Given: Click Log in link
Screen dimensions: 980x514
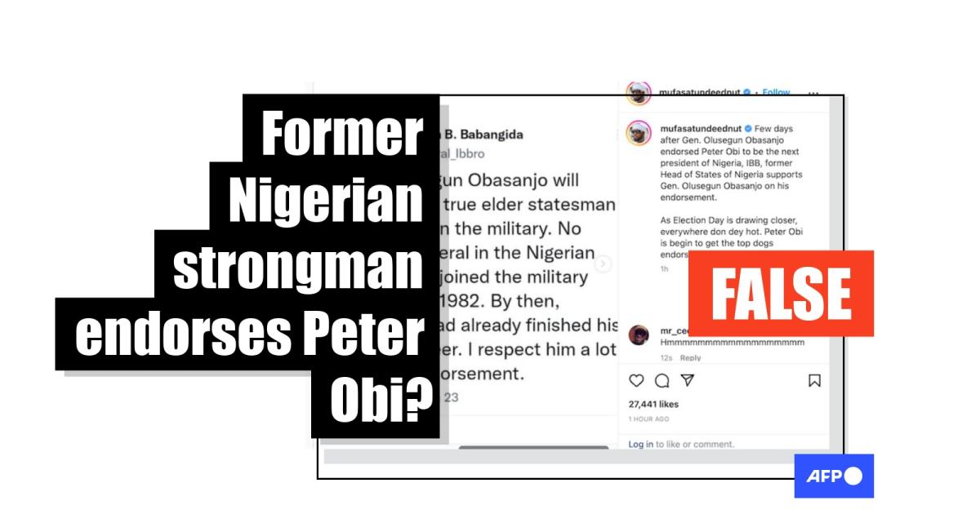Looking at the screenshot, I should [641, 444].
